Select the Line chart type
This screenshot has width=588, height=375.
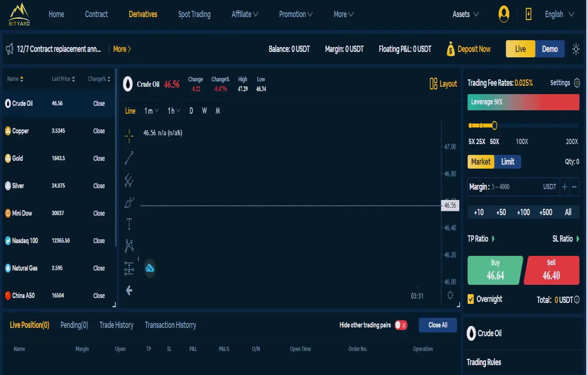(130, 111)
